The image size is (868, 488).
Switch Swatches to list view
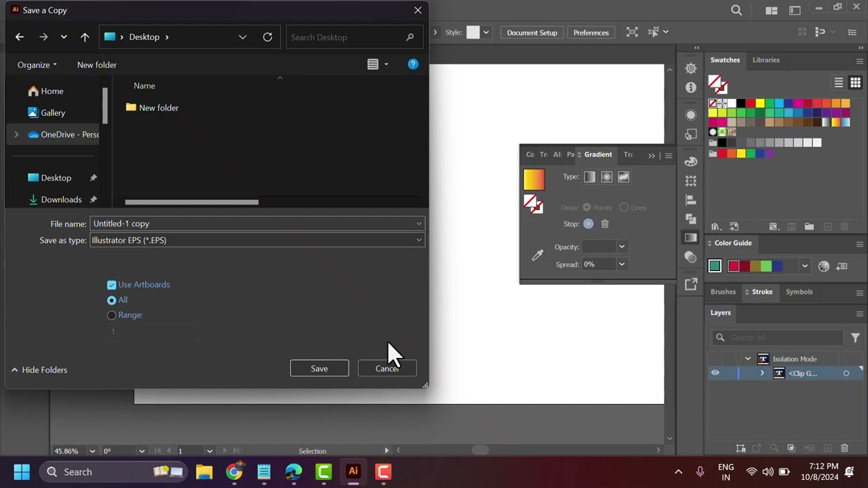pos(839,83)
